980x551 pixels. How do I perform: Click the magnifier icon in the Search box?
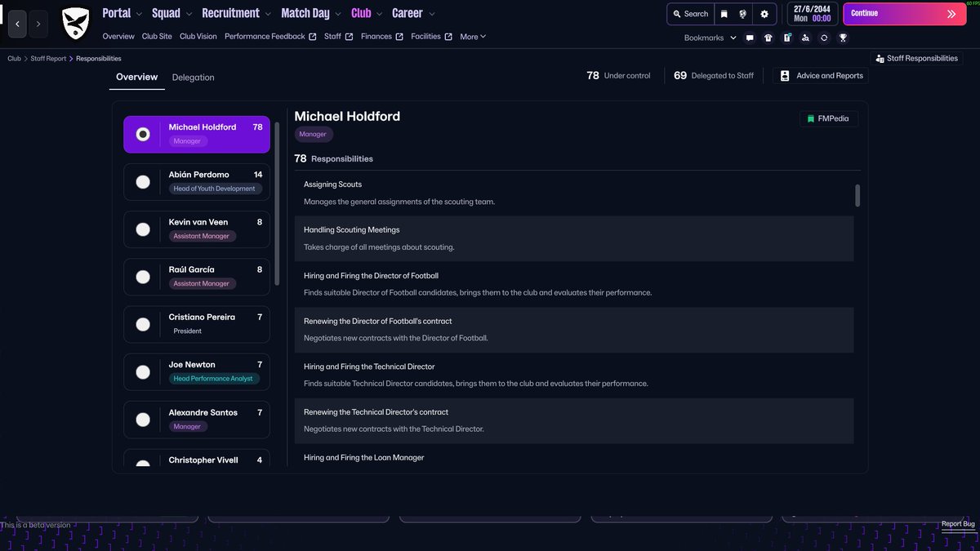677,14
